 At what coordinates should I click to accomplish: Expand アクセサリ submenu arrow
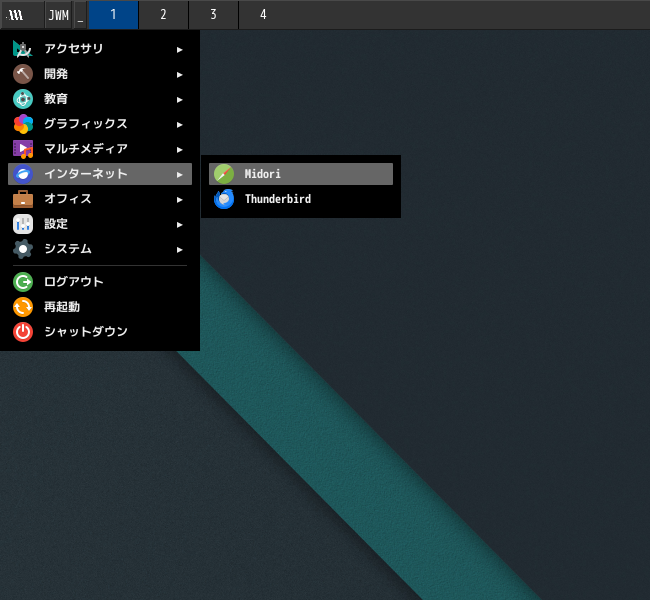pyautogui.click(x=179, y=50)
